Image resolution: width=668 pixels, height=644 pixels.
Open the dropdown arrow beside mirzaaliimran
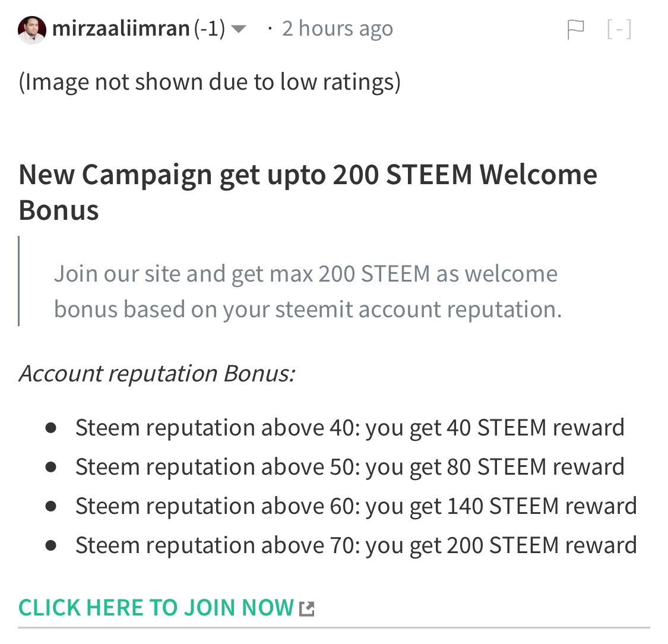238,29
